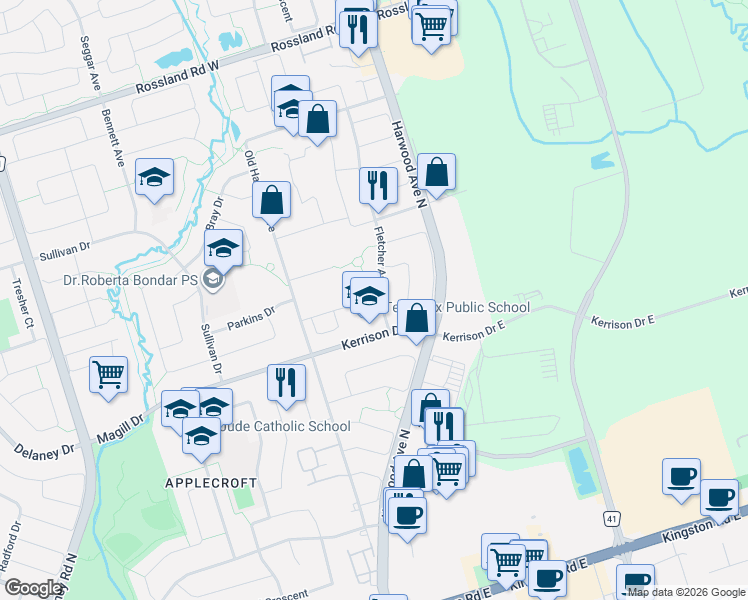Click the Bennett Ave street label
Image resolution: width=748 pixels, height=600 pixels.
point(113,138)
